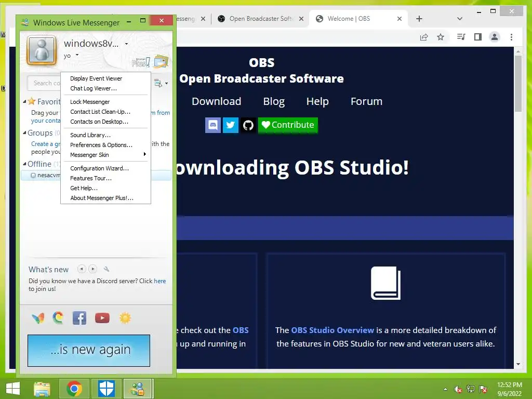Collapse the Favorites group
The image size is (532, 399).
click(24, 101)
